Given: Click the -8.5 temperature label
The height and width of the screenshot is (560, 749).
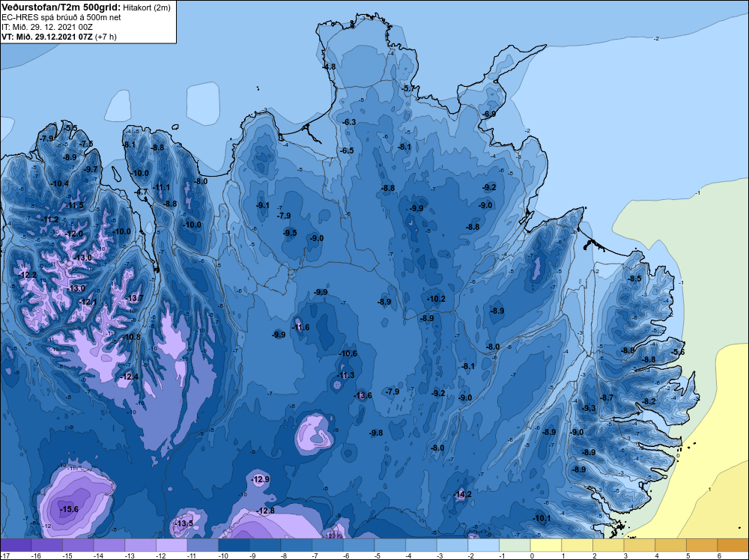Looking at the screenshot, I should click(x=634, y=279).
